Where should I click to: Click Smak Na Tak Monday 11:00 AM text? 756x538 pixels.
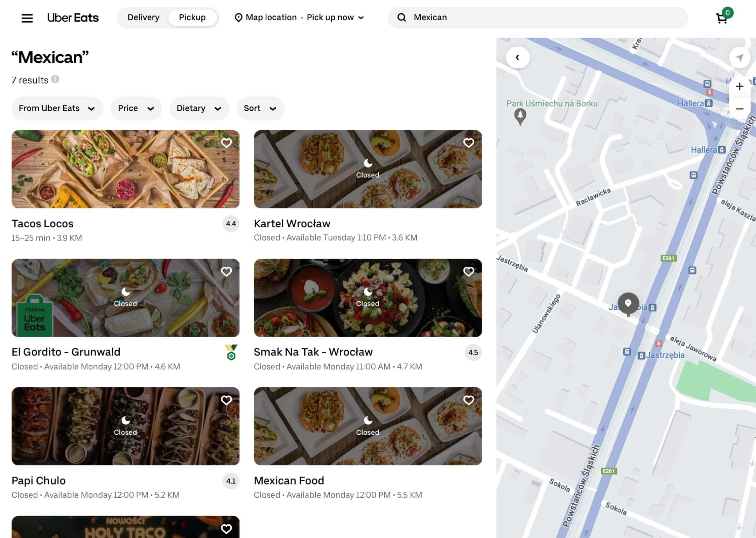pos(338,366)
